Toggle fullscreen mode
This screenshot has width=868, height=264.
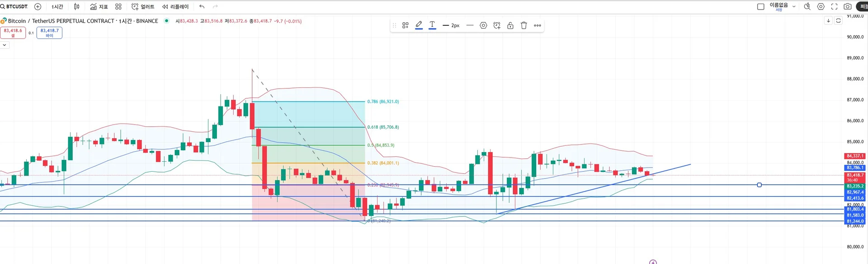tap(835, 7)
